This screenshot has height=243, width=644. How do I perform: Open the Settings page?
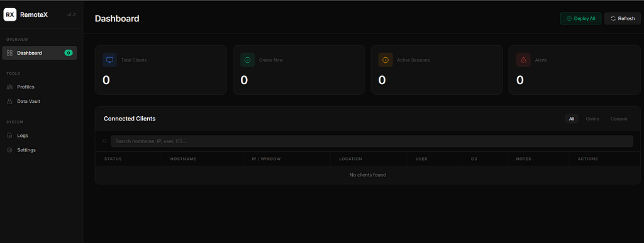(40, 150)
